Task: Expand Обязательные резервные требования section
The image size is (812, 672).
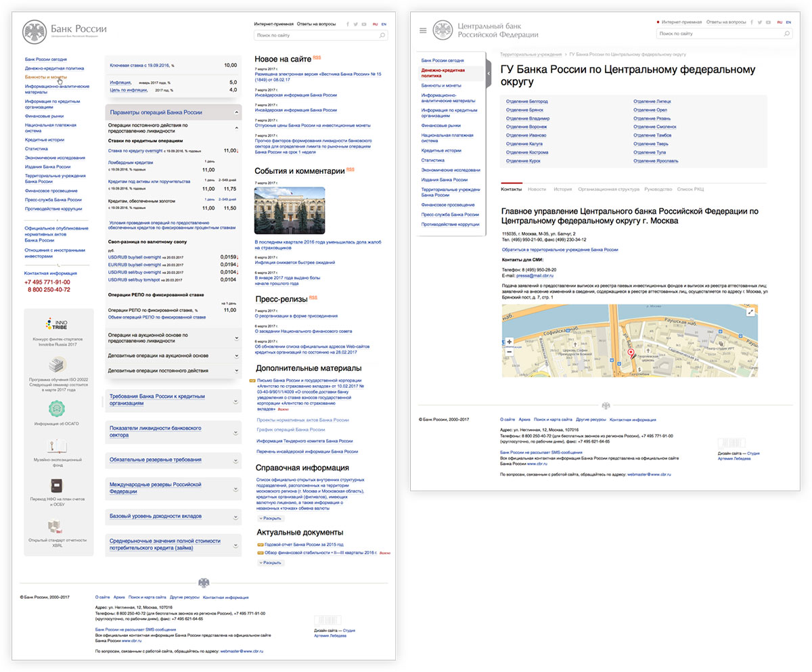Action: [235, 460]
